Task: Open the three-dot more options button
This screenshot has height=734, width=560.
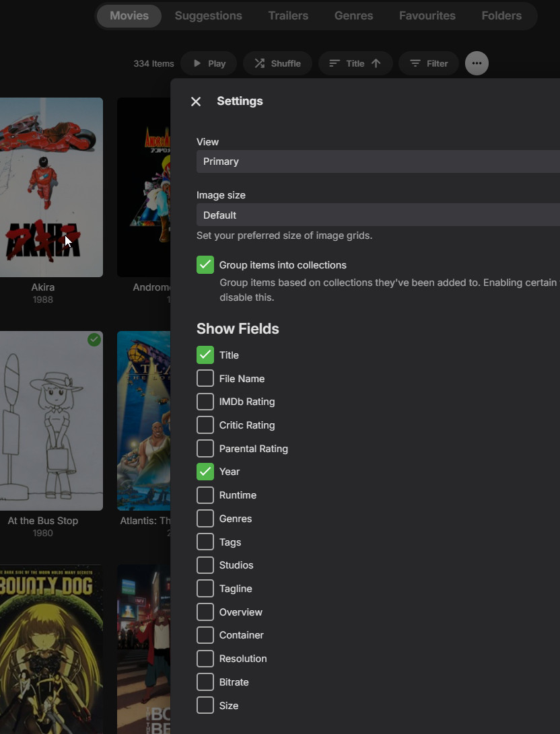Action: (x=477, y=63)
